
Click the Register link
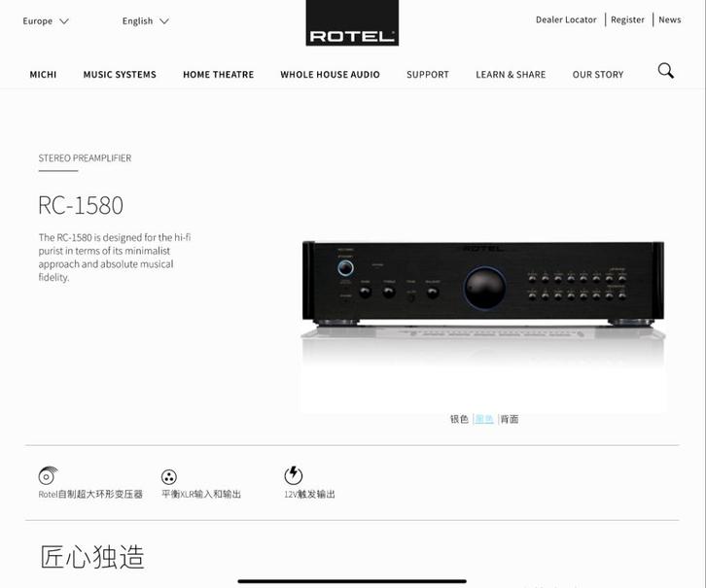[627, 19]
